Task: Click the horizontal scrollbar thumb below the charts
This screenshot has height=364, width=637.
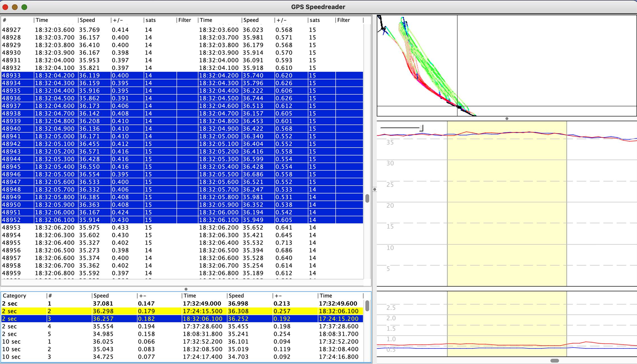Action: [x=554, y=361]
